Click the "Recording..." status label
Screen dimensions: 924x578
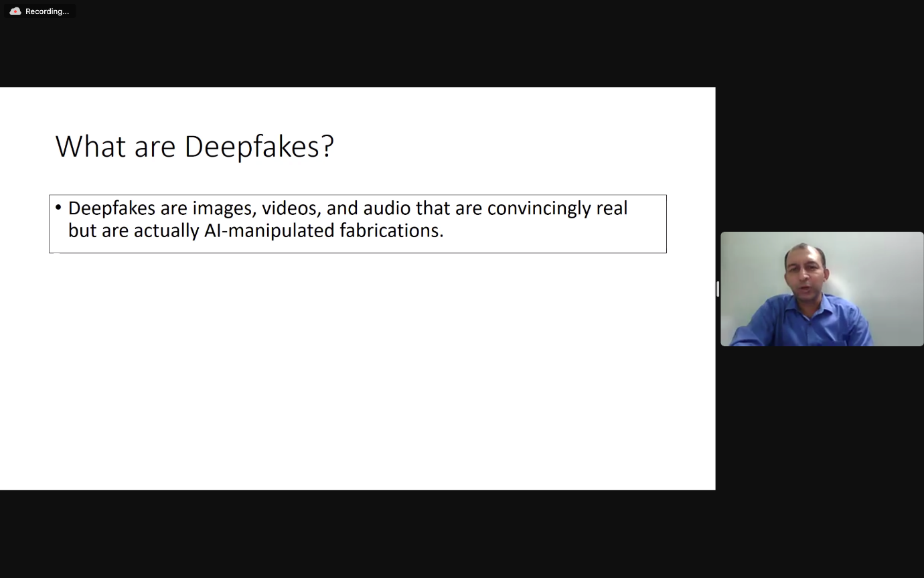(47, 11)
